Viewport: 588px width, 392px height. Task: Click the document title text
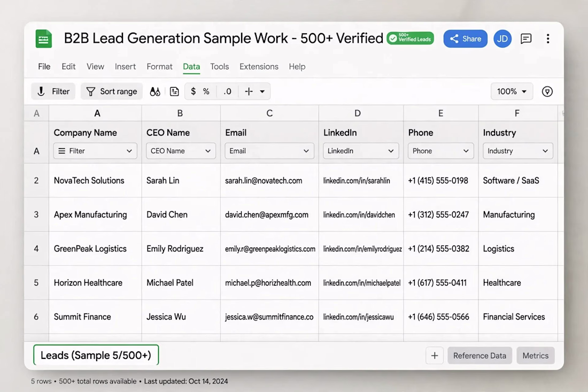point(223,39)
